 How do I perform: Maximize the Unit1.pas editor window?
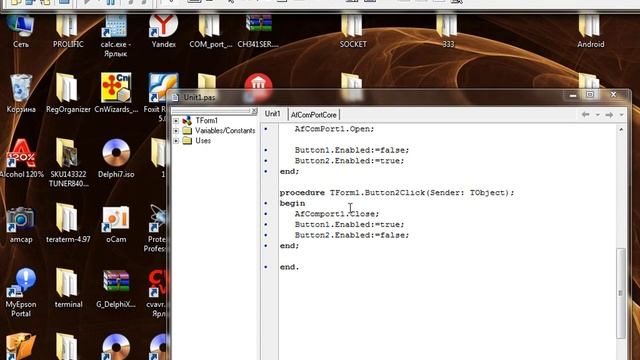590,95
